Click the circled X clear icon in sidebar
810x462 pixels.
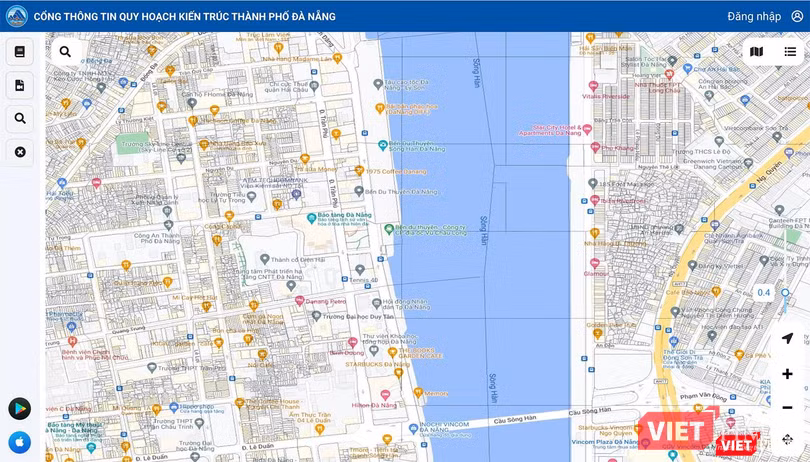20,152
